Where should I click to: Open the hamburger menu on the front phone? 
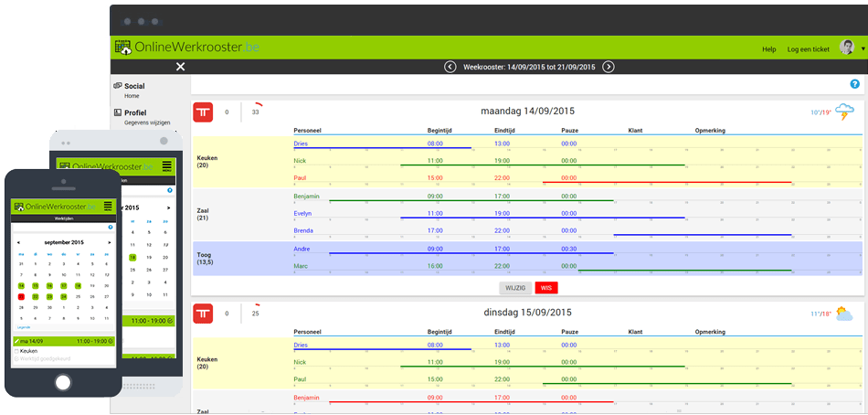108,207
